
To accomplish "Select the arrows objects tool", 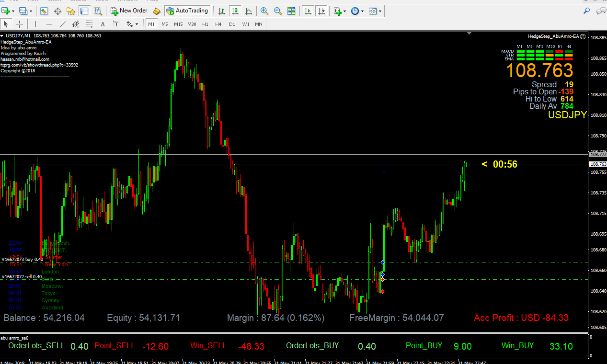I will click(x=129, y=24).
